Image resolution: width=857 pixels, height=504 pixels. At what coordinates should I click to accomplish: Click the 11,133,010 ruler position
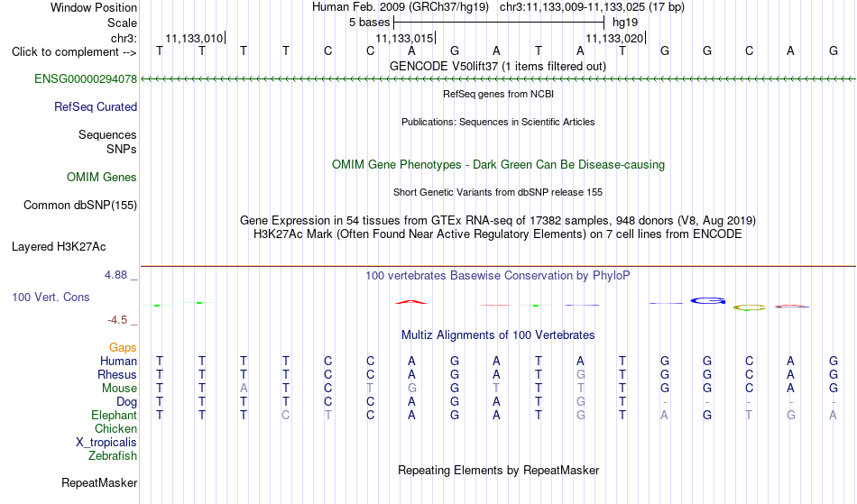[194, 38]
